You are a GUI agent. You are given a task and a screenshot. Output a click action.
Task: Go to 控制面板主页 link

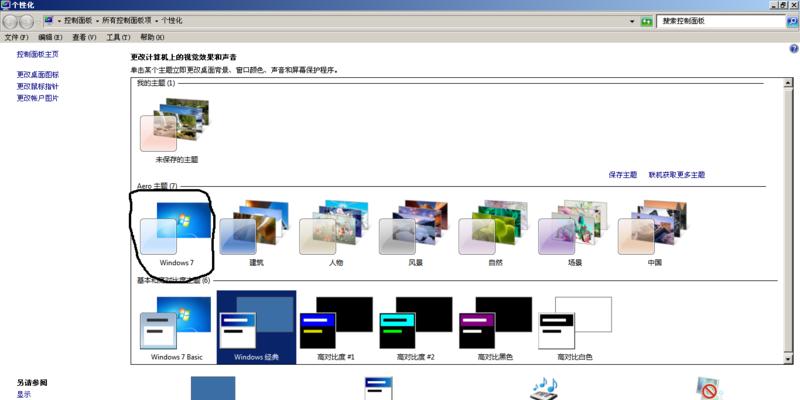coord(38,54)
